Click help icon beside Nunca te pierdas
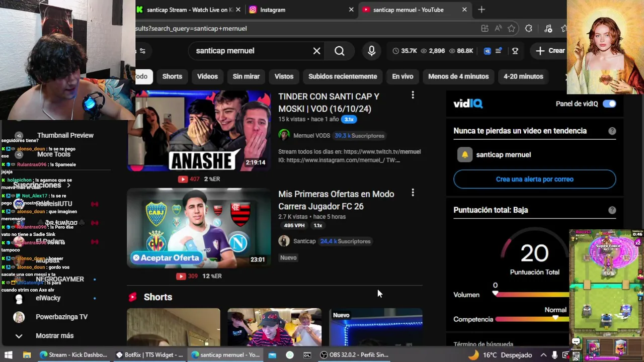 pos(612,131)
